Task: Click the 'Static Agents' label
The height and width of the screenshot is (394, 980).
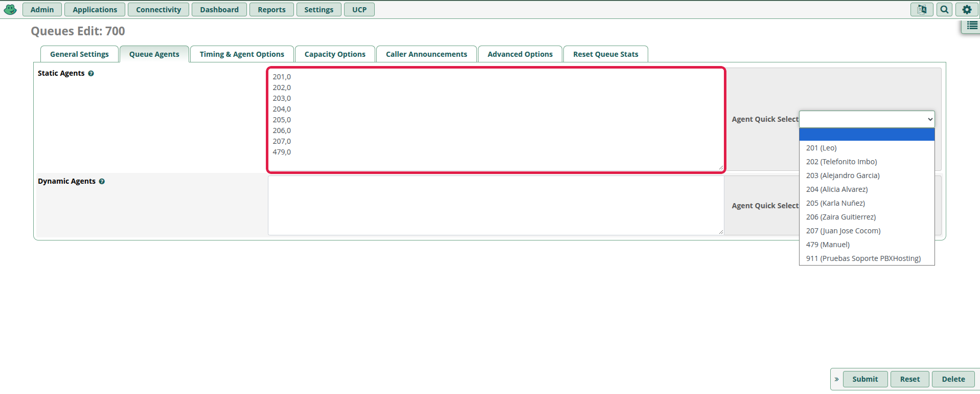Action: tap(61, 73)
